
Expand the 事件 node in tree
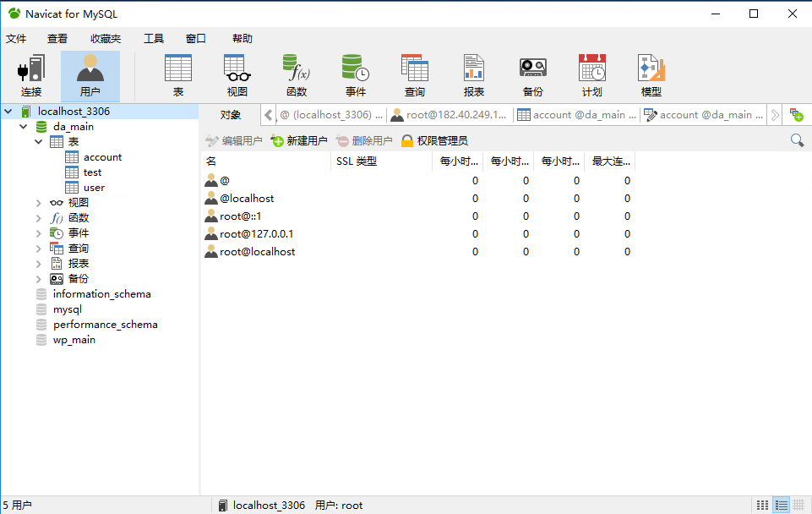(x=38, y=233)
